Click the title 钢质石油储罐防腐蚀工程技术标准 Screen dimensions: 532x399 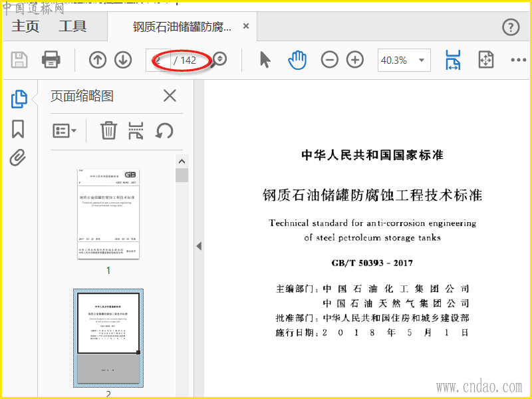point(372,195)
